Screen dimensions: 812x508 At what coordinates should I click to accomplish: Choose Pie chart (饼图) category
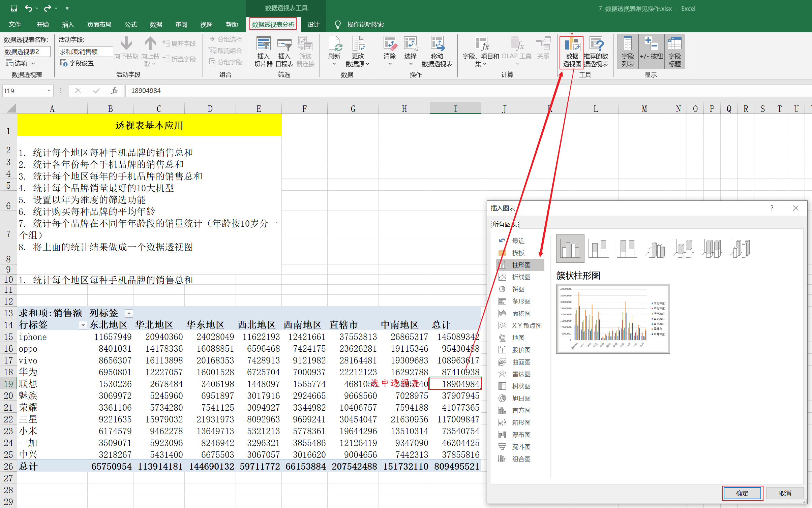[520, 289]
